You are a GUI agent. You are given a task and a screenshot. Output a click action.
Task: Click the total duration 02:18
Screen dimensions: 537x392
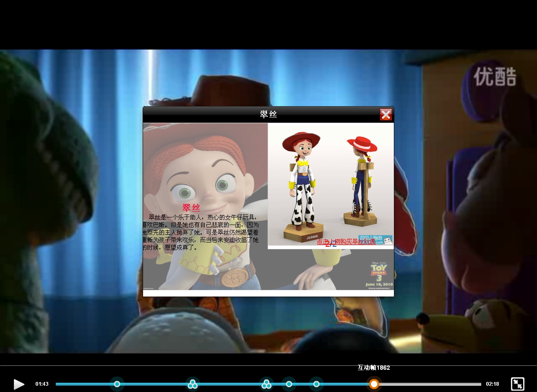493,384
